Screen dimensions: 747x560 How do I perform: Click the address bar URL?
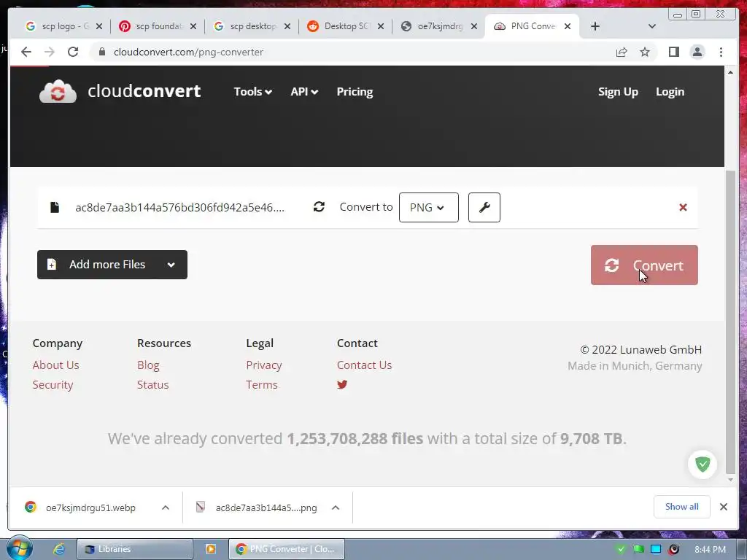pos(188,52)
